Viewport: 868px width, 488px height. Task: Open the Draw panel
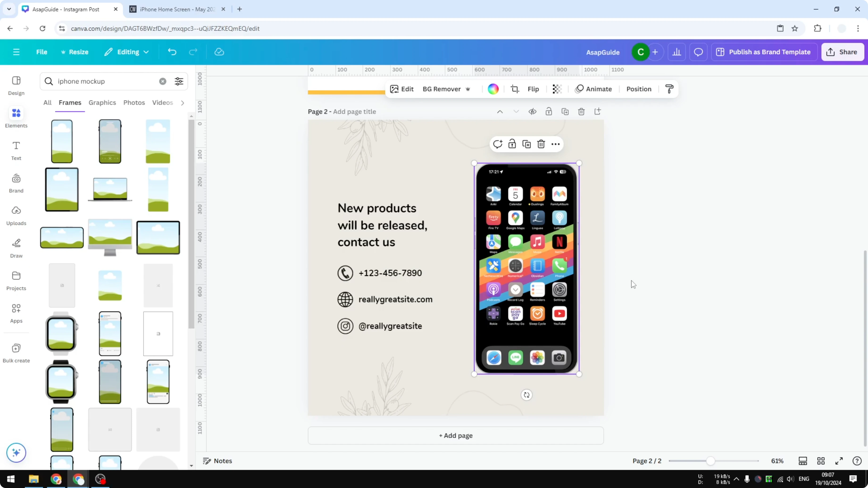16,248
